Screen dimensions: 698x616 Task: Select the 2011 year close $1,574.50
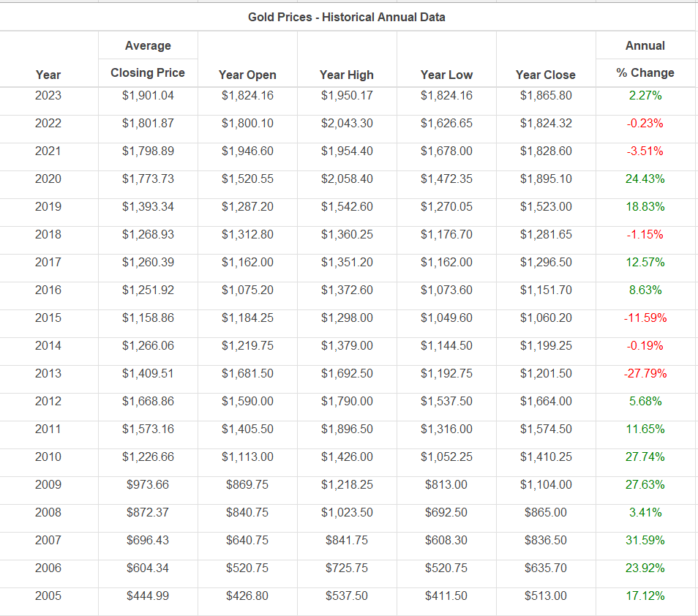tap(546, 429)
